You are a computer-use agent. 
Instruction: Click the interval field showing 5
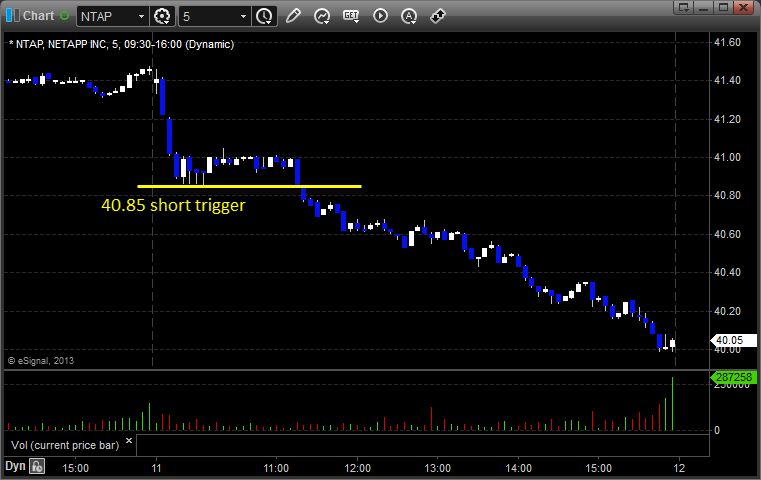point(209,17)
